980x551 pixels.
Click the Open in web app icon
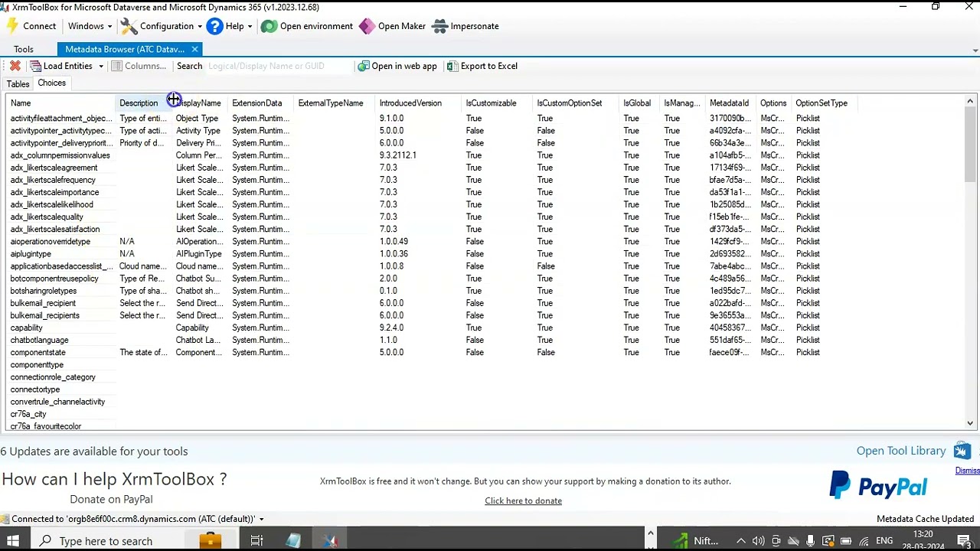click(364, 66)
